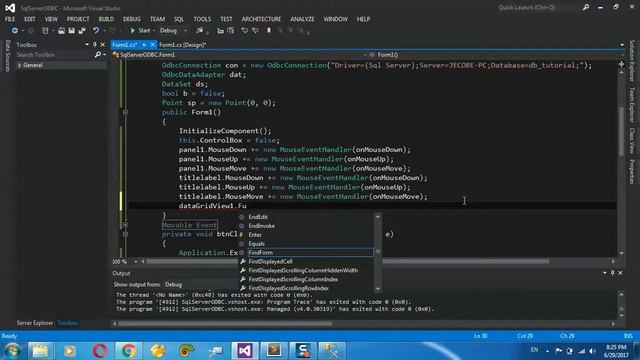The width and height of the screenshot is (640, 360).
Task: Open the DEBUG menu
Action: coord(131,19)
